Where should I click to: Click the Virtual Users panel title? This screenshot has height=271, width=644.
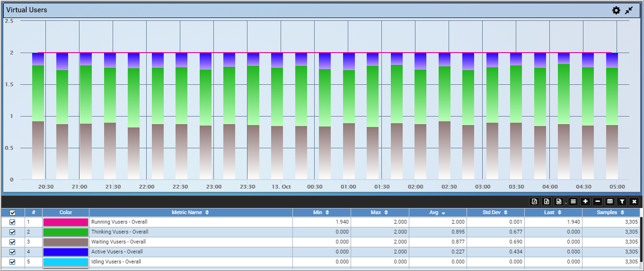26,10
